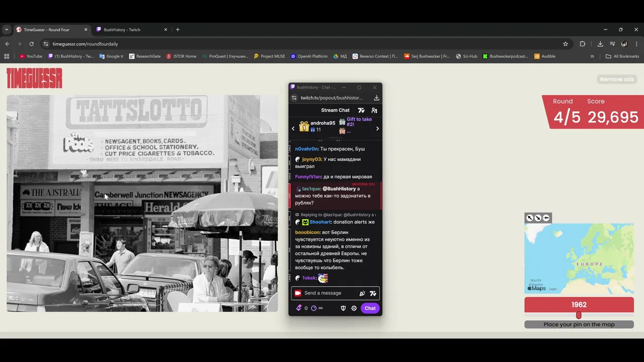Click the channel points timer clock icon

313,308
